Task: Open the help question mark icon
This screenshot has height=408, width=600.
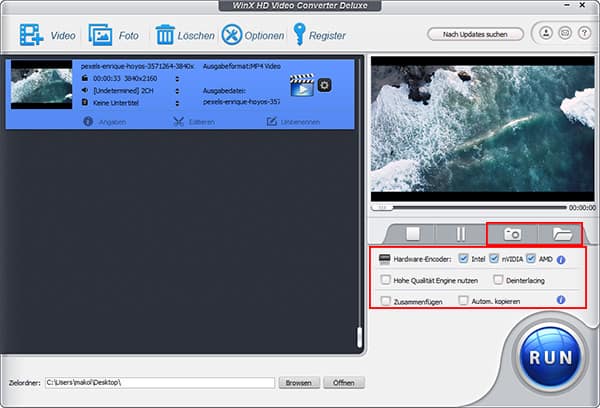Action: tap(584, 33)
